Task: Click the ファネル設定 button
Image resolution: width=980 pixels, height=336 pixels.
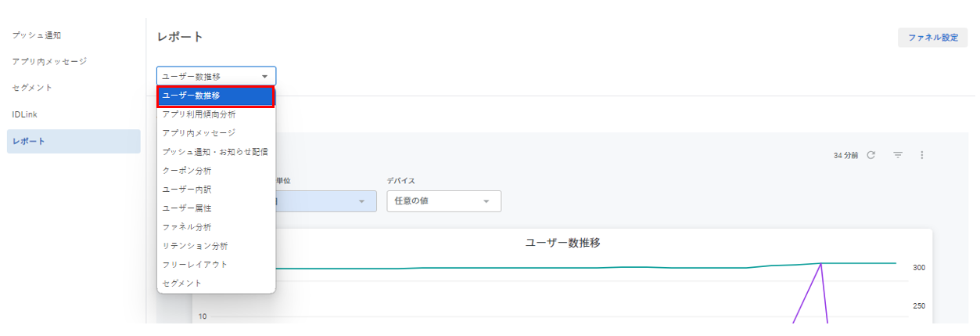Action: [932, 38]
